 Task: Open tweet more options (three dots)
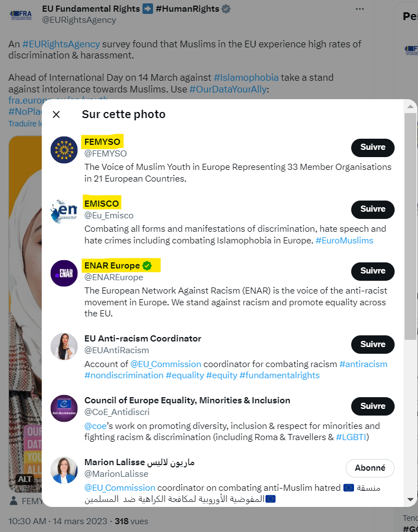point(360,9)
